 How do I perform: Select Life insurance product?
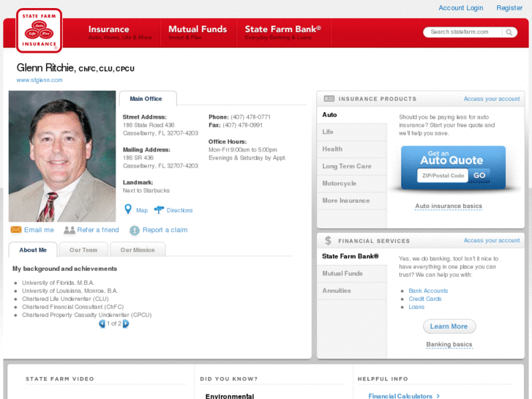(x=352, y=132)
